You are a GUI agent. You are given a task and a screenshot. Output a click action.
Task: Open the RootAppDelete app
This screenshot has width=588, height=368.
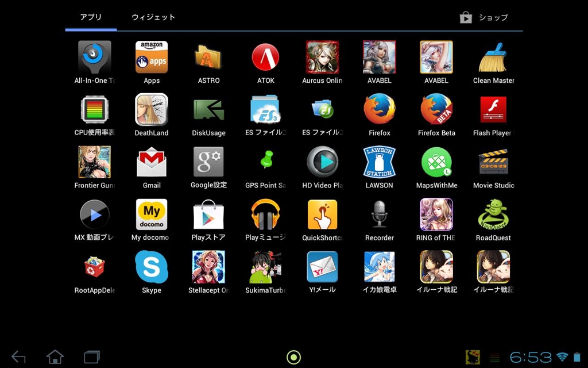95,267
